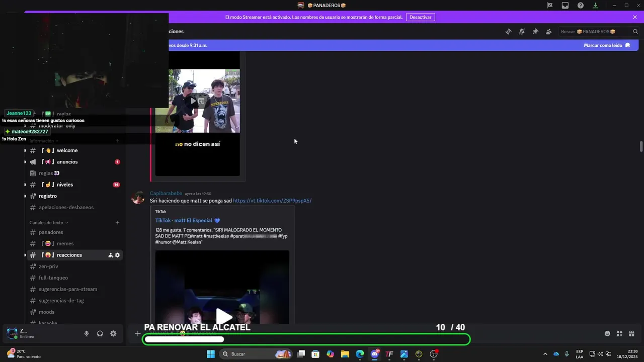Play the matt El Especial TikTok video
The width and height of the screenshot is (644, 362).
[224, 316]
